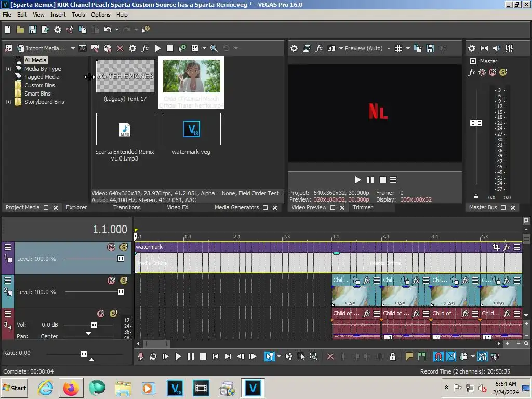Open media Views dropdown arrow

204,48
